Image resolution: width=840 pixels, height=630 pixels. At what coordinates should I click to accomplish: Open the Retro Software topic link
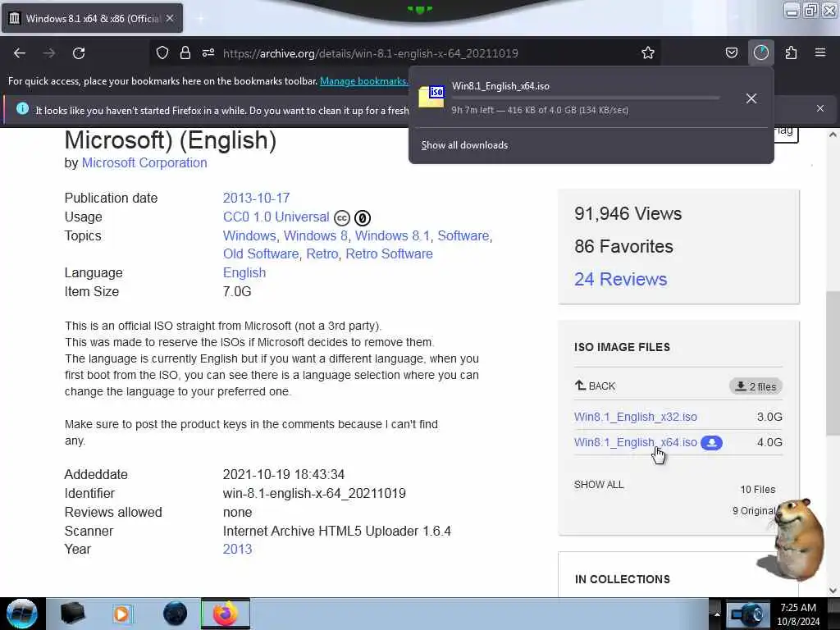coord(389,254)
